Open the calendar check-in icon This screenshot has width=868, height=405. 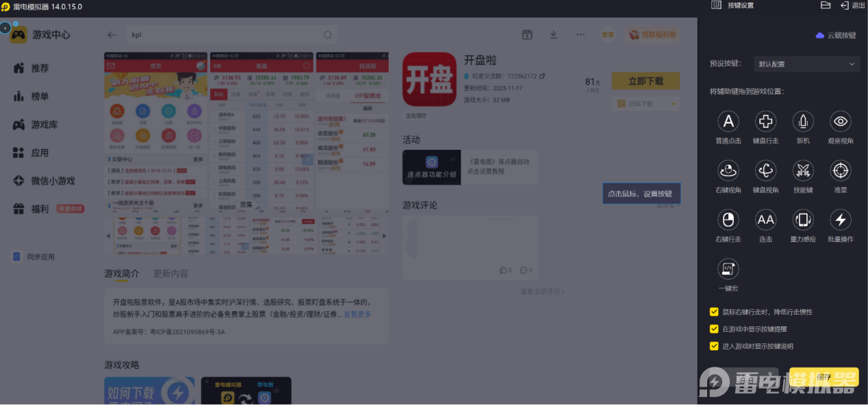(x=527, y=35)
